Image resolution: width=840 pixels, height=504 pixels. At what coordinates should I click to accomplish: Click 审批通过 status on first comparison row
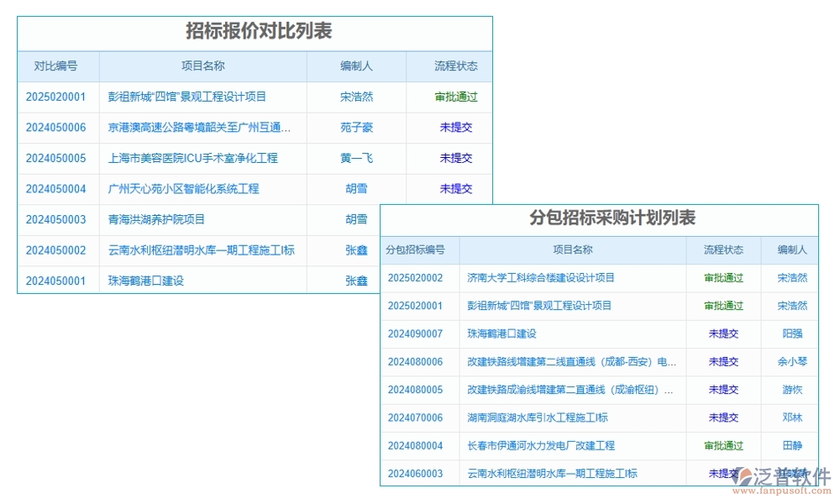454,97
